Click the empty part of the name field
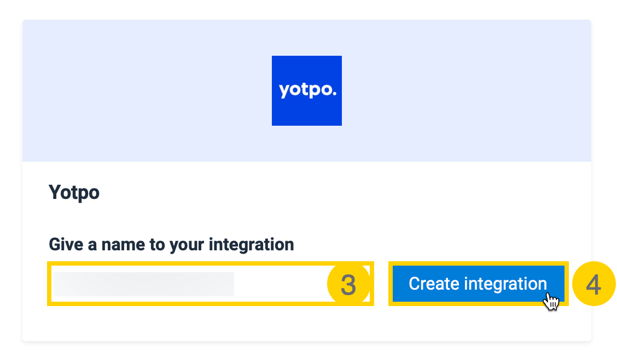Image resolution: width=617 pixels, height=364 pixels. [279, 284]
